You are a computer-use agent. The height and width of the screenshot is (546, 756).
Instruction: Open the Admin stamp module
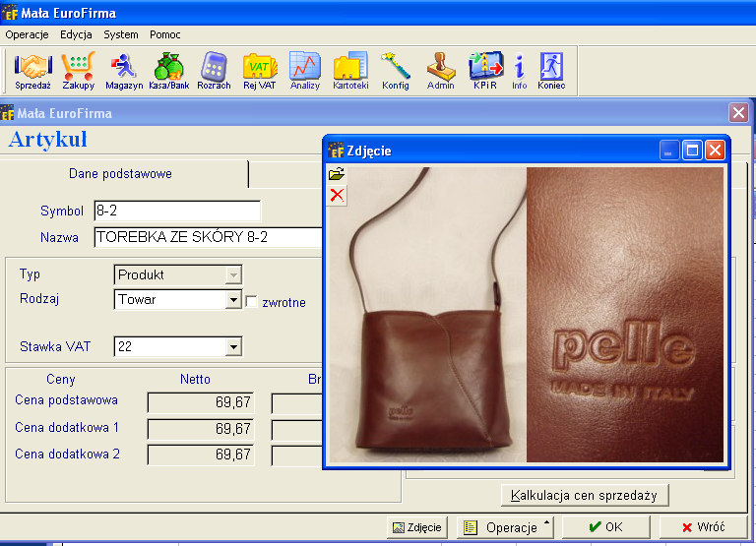[440, 71]
